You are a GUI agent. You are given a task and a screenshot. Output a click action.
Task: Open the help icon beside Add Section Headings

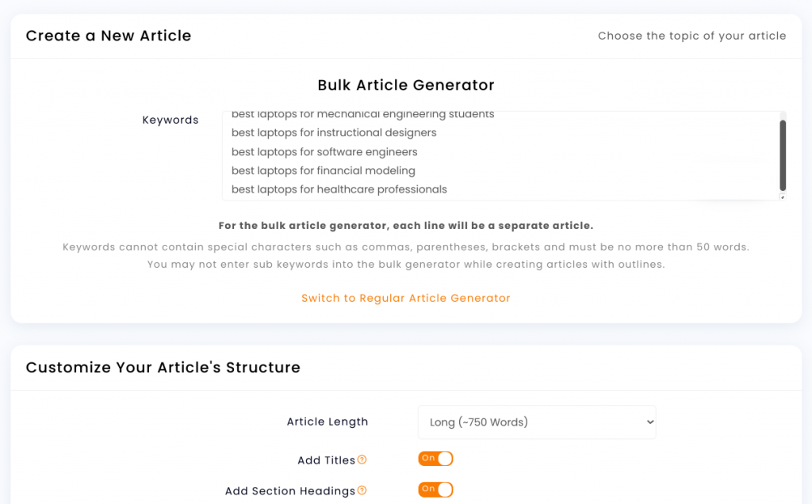[362, 490]
